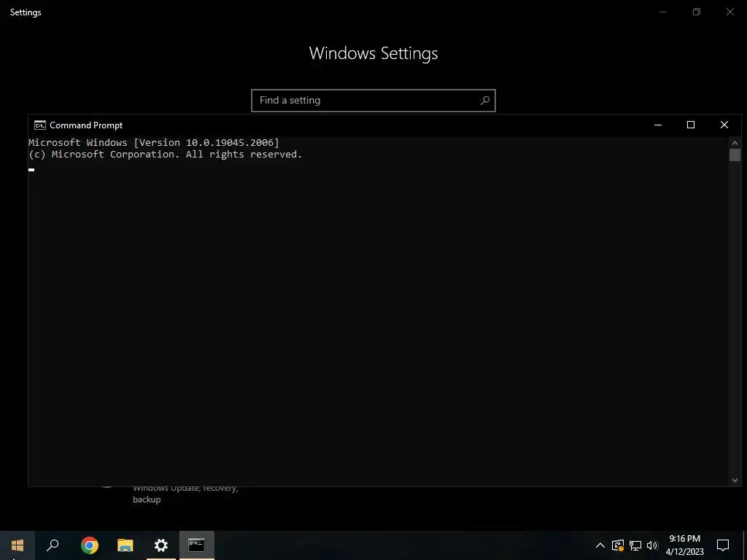
Task: Click Command Prompt scrollbar down arrow
Action: [x=735, y=481]
